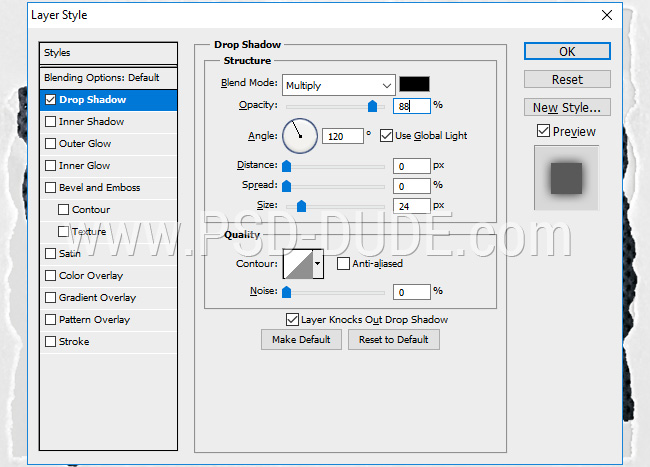Expand the Contour picker arrow
This screenshot has height=467, width=650.
319,264
